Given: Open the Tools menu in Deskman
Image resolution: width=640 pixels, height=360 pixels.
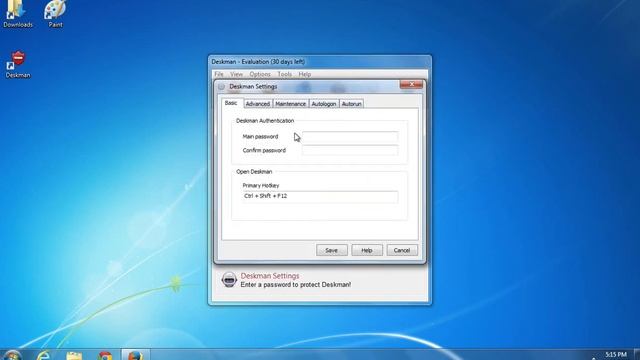Looking at the screenshot, I should point(284,74).
